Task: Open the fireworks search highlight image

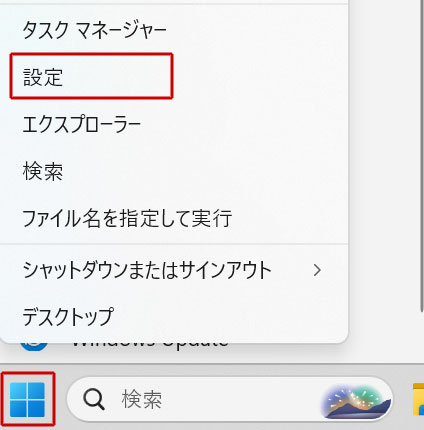Action: (355, 400)
